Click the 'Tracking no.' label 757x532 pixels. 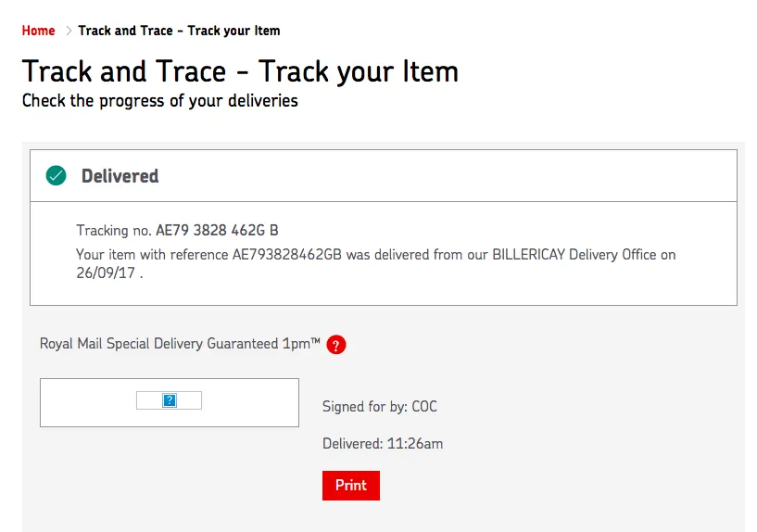point(114,230)
